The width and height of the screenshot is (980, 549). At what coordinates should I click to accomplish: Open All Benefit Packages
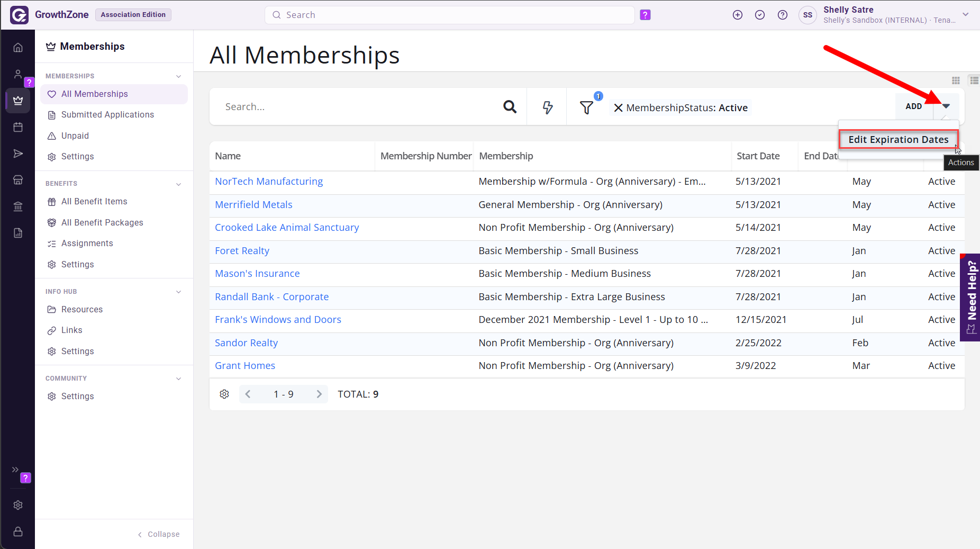(102, 223)
